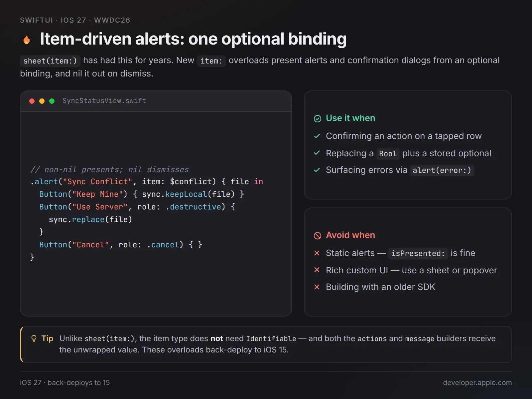The image size is (532, 399).
Task: Click the Sync Conflict string in code
Action: click(98, 182)
